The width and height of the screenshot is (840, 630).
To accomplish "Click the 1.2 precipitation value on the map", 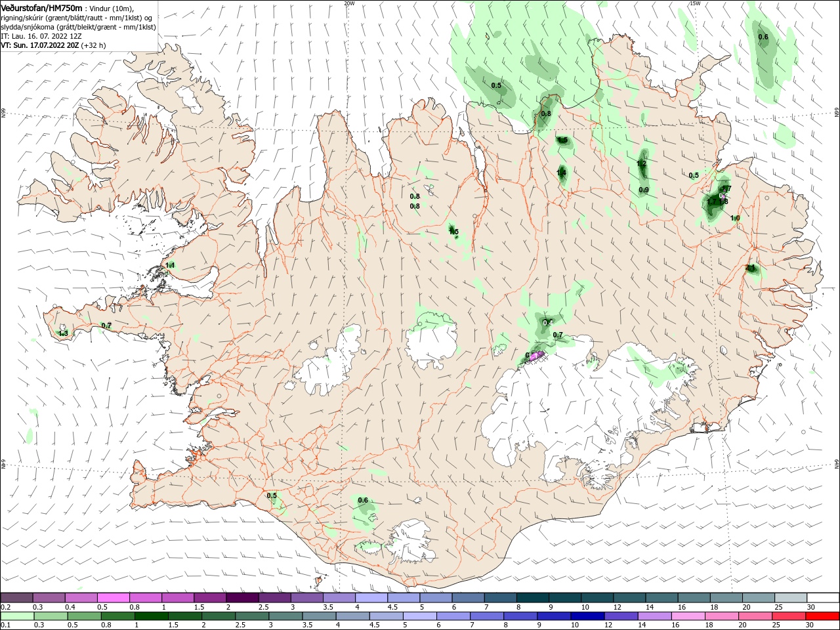I will pos(642,163).
